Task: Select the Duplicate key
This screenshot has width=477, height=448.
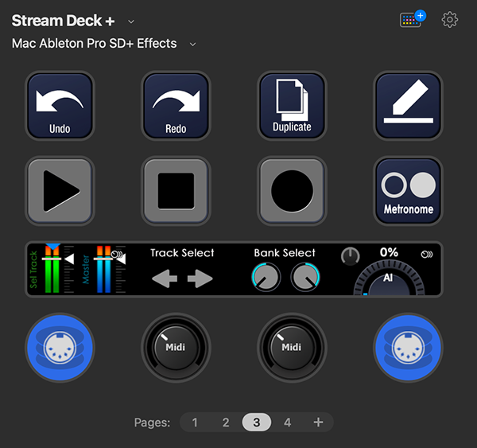Action: point(292,106)
